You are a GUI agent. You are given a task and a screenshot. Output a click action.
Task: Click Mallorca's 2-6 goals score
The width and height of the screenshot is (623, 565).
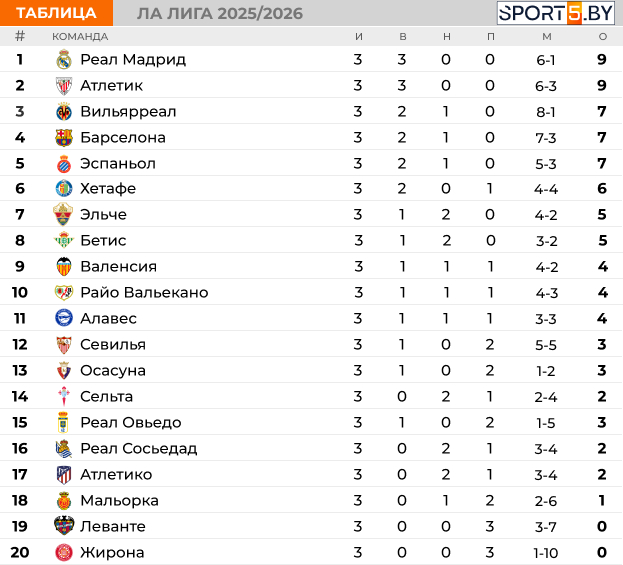coord(546,501)
